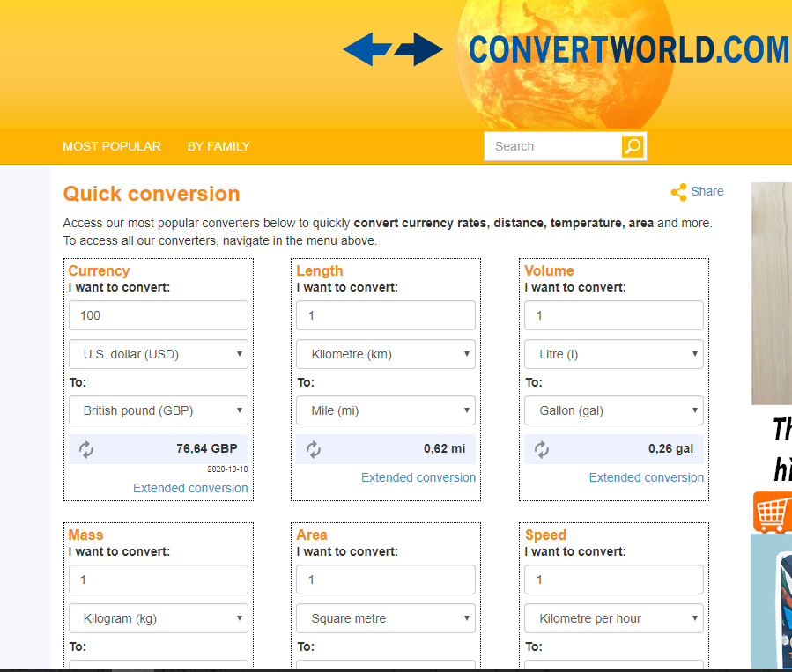The image size is (792, 672).
Task: Click the orange shopping cart ad icon
Action: coord(773,512)
